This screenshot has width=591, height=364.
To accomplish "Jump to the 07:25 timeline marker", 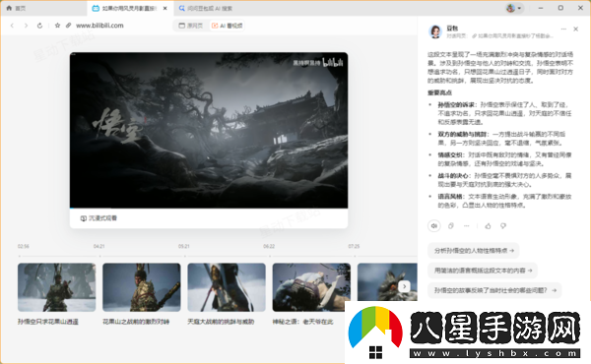I will [x=354, y=246].
